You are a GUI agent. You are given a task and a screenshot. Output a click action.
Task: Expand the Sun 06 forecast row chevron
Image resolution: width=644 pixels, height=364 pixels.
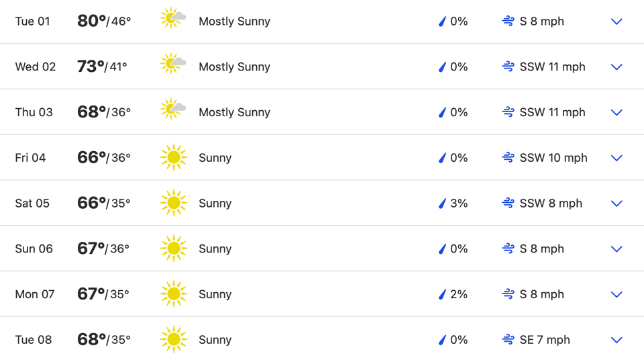pyautogui.click(x=616, y=249)
